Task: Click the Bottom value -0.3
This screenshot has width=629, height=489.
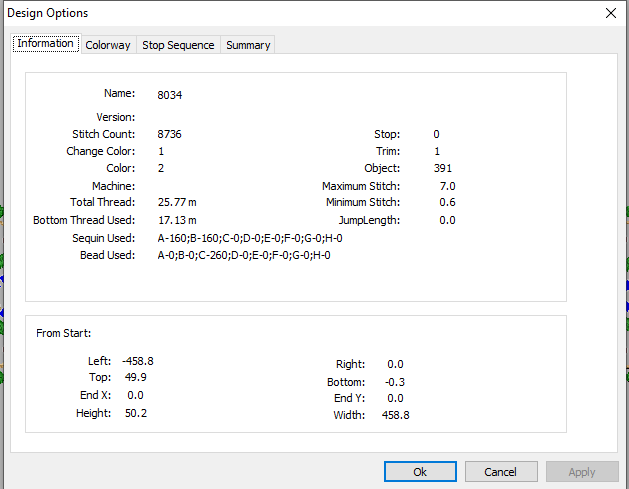Action: point(395,382)
